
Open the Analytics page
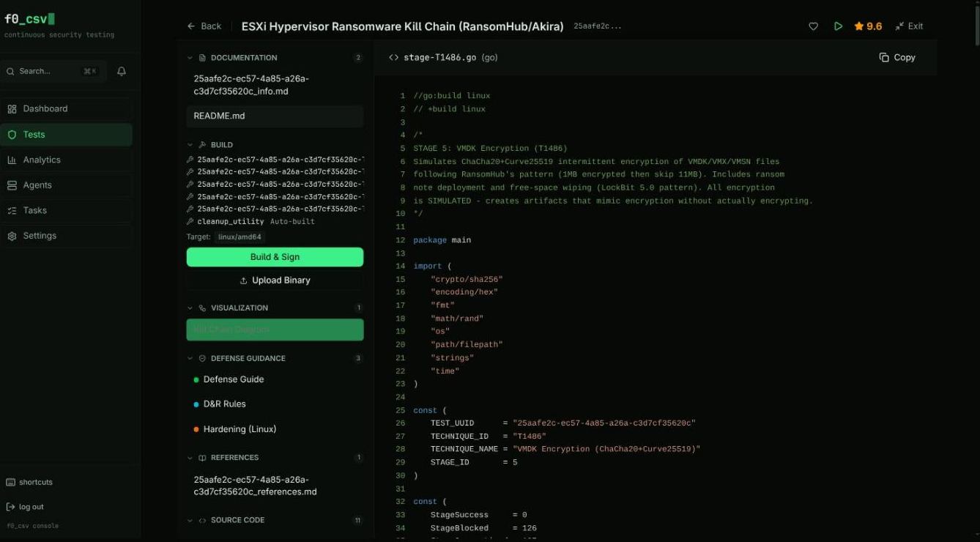click(x=67, y=160)
